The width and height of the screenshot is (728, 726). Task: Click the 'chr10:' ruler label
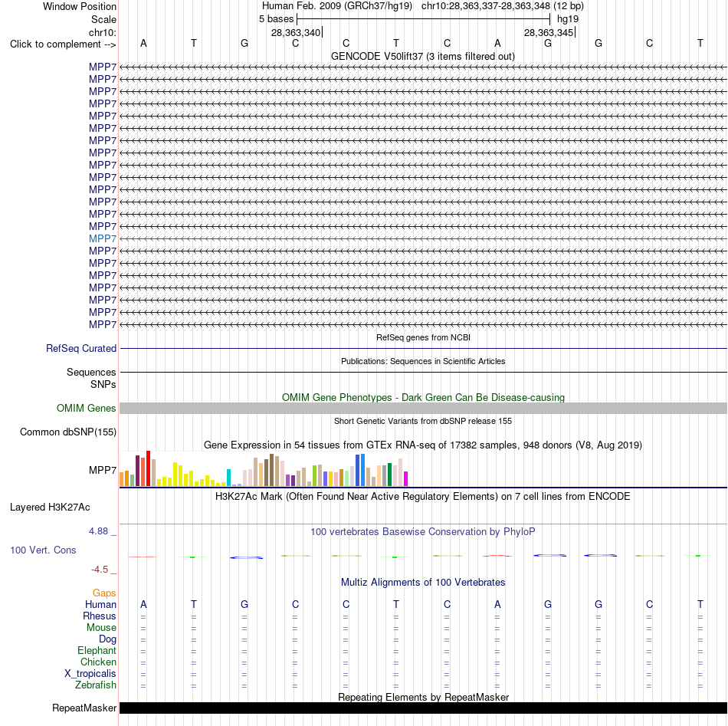103,32
